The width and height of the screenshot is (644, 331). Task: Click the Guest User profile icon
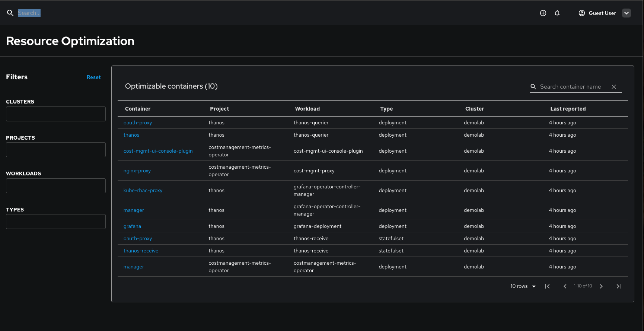click(582, 13)
